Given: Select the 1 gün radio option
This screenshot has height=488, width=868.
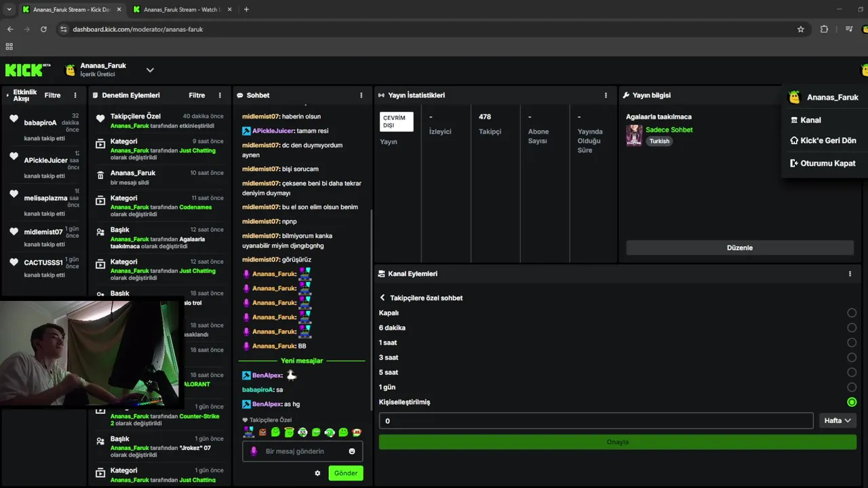Looking at the screenshot, I should (x=852, y=388).
